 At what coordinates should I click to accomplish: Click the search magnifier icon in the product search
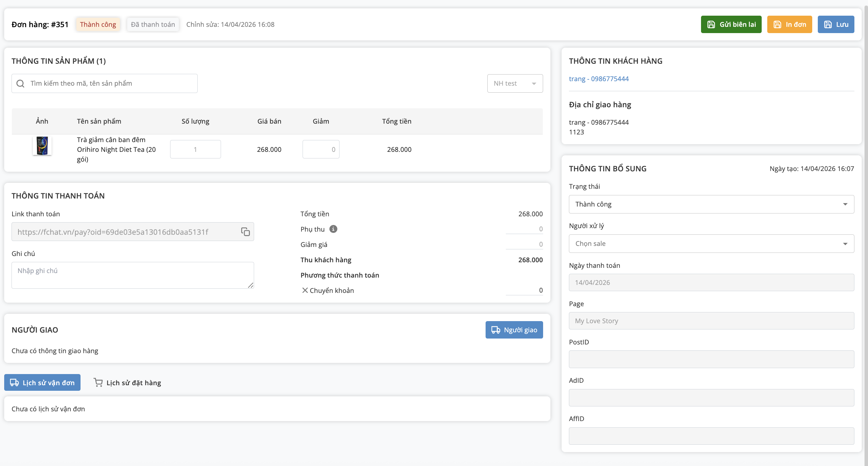click(21, 83)
